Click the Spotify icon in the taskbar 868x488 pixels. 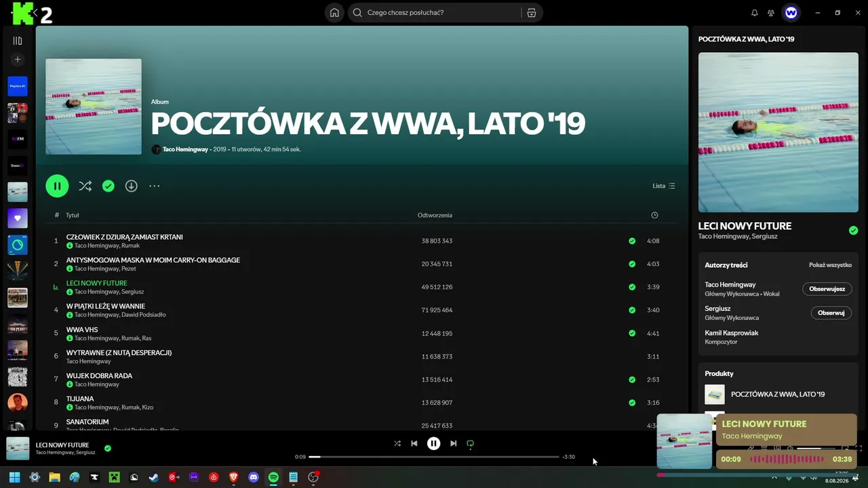tap(273, 477)
